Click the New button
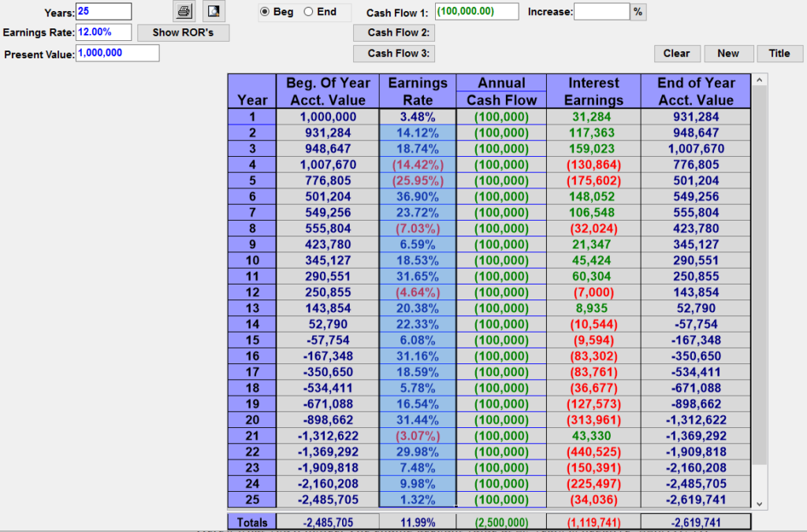The image size is (807, 532). pyautogui.click(x=728, y=54)
